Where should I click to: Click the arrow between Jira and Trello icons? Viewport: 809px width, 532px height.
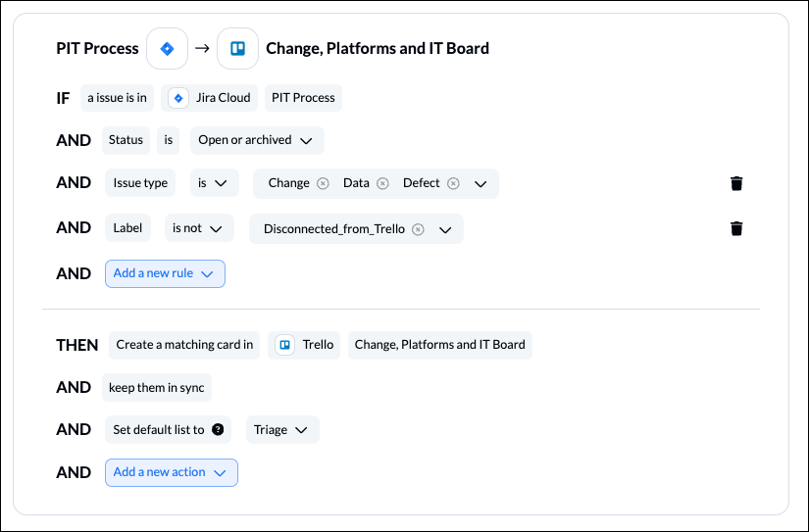coord(202,48)
